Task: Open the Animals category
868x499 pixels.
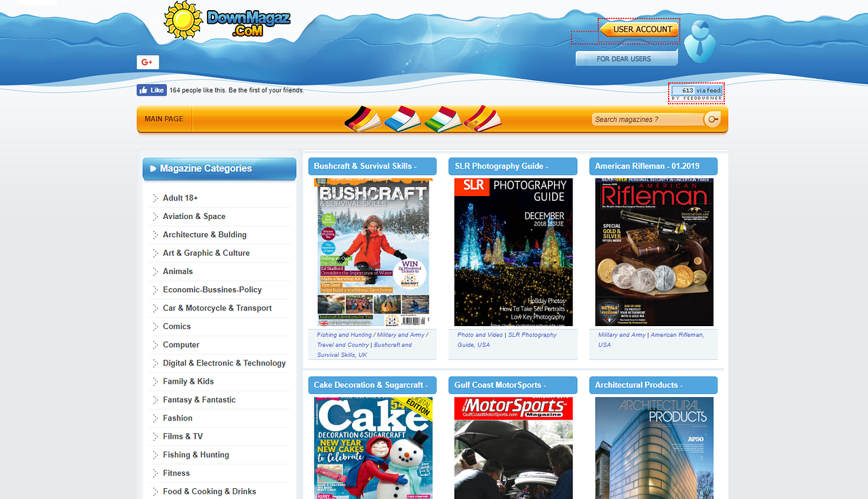Action: 178,271
